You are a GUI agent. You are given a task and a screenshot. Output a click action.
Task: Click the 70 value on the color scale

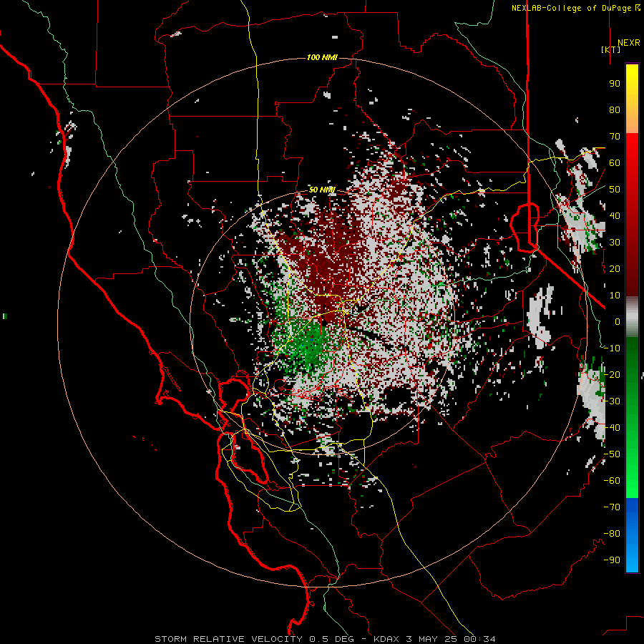(615, 137)
